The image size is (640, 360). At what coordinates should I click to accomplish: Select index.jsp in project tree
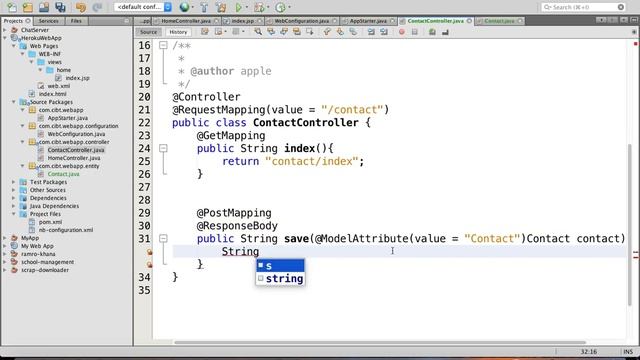click(78, 78)
